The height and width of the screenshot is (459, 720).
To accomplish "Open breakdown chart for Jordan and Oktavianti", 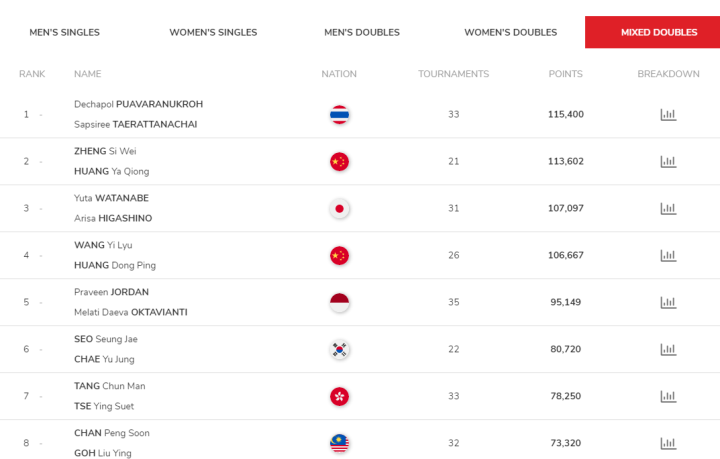I will coord(668,303).
